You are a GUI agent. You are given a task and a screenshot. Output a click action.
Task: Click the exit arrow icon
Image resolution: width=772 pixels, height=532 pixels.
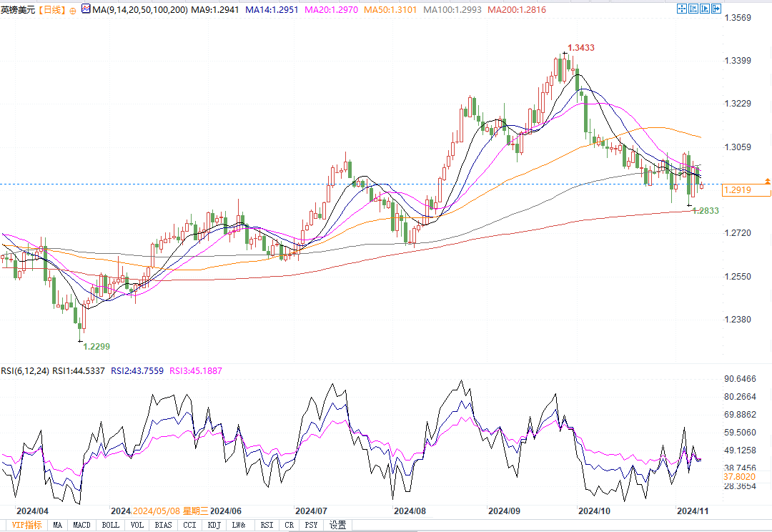(717, 9)
